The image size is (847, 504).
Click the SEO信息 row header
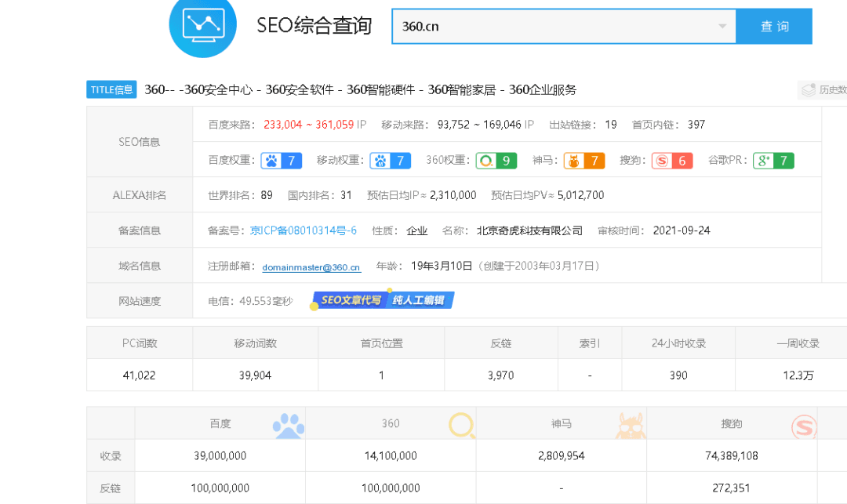tap(140, 142)
